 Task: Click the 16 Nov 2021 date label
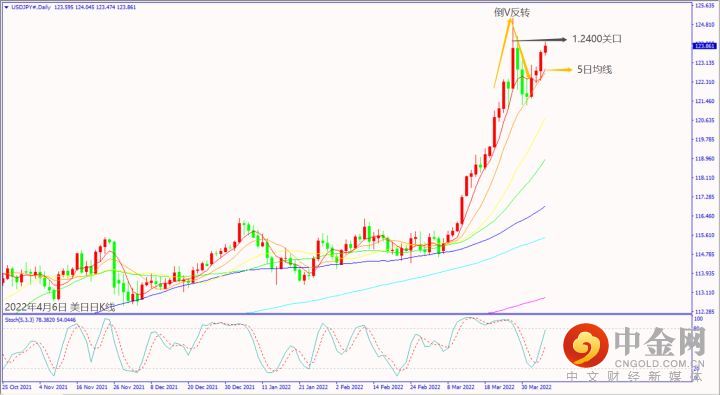tap(91, 387)
